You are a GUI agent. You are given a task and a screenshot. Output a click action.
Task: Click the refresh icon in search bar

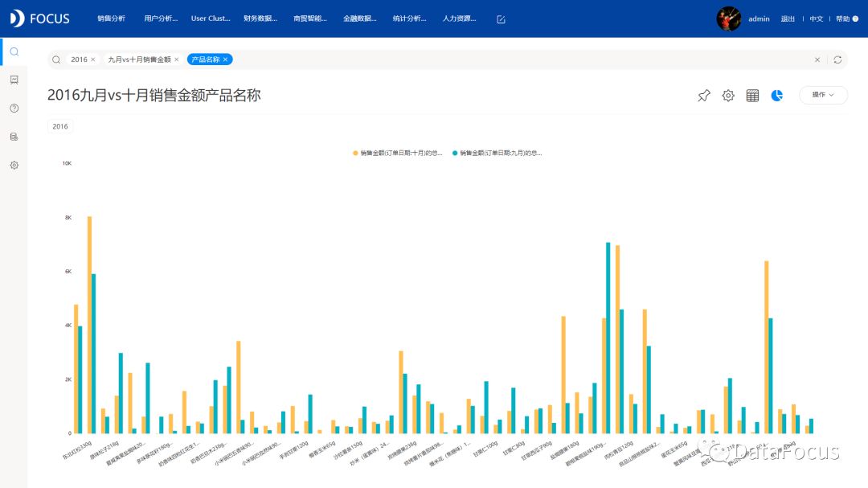837,59
